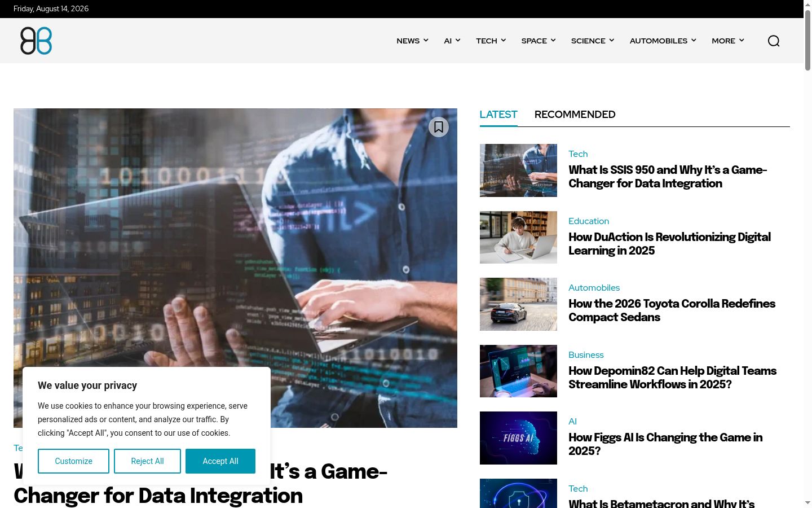Click the site logo in the header
812x508 pixels.
(x=36, y=41)
